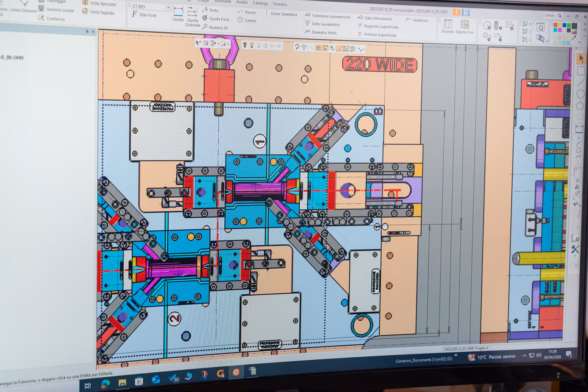This screenshot has height=392, width=588.
Task: Click the rotate arrow in filter toolbar
Action: (297, 47)
